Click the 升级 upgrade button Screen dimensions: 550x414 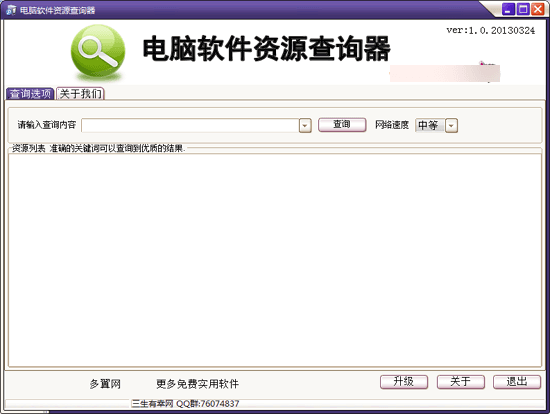404,382
